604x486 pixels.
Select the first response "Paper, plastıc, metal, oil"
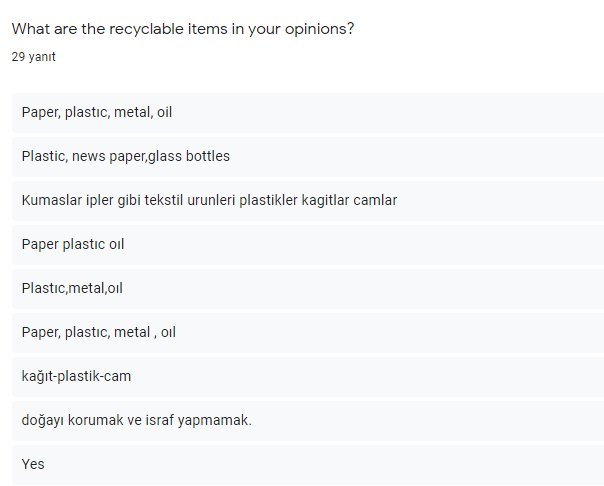click(97, 112)
